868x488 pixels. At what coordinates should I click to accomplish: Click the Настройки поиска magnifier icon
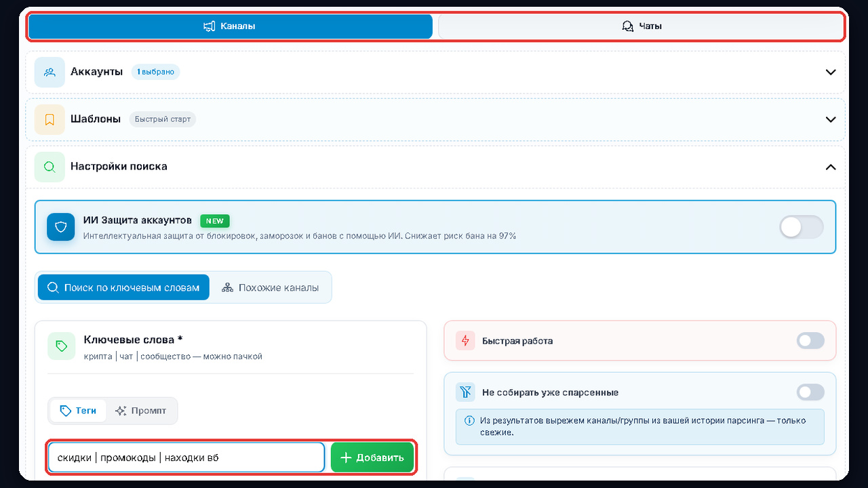(x=50, y=167)
